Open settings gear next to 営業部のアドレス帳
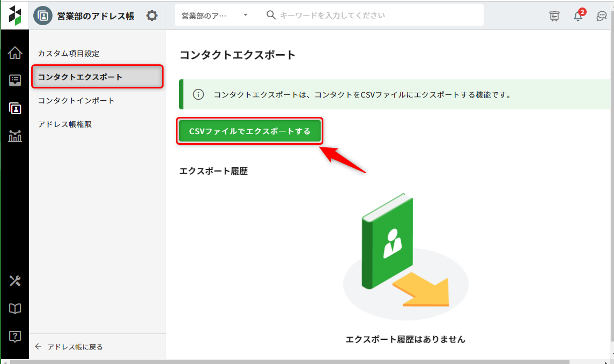The width and height of the screenshot is (614, 364). click(x=152, y=16)
